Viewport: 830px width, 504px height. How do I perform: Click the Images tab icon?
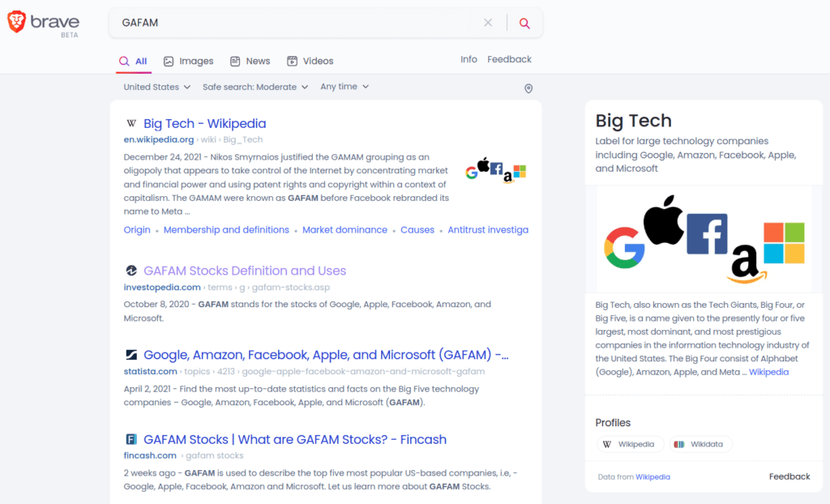click(x=169, y=62)
